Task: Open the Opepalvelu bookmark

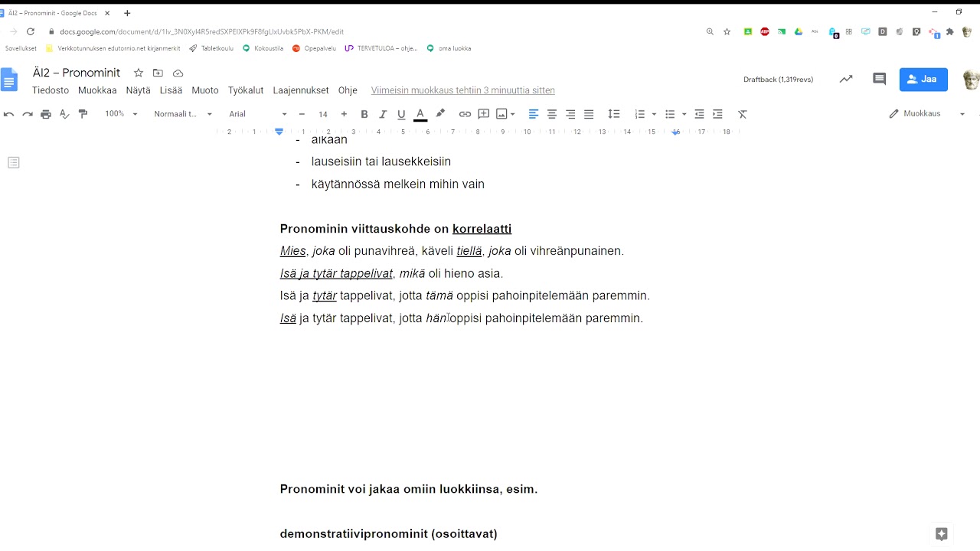Action: (x=314, y=48)
